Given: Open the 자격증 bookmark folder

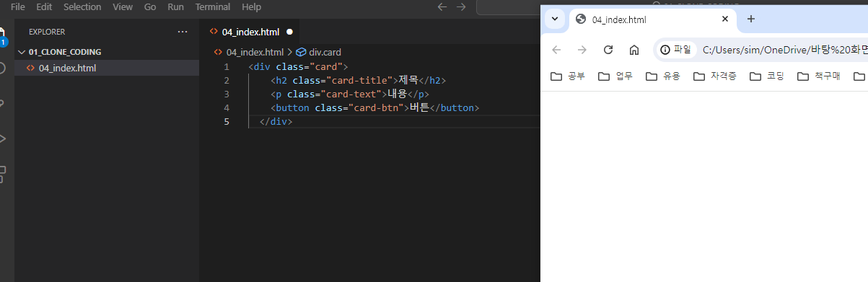Looking at the screenshot, I should tap(715, 76).
